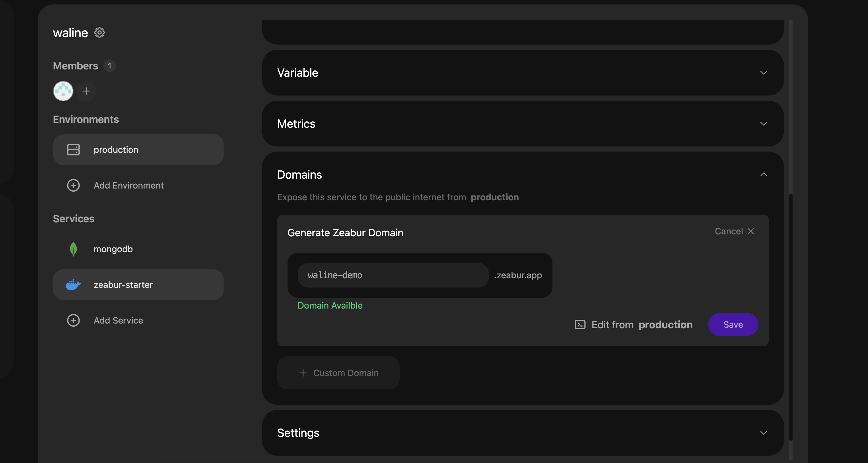Screen dimensions: 868x463
Task: Click the mongodb leaf icon
Action: click(x=73, y=249)
